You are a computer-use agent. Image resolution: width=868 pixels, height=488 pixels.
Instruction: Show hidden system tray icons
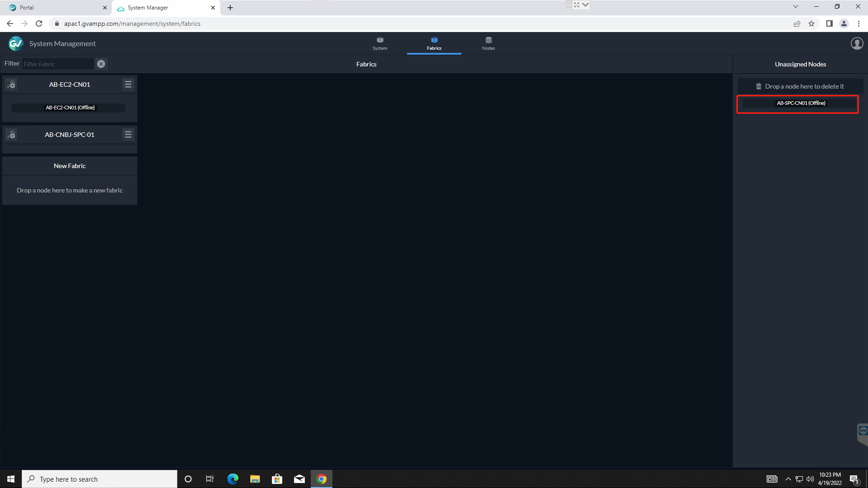[x=788, y=479]
